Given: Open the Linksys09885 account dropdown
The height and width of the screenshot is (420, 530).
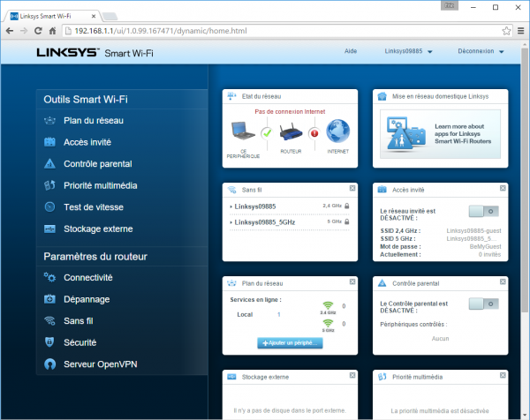Looking at the screenshot, I should coord(408,52).
